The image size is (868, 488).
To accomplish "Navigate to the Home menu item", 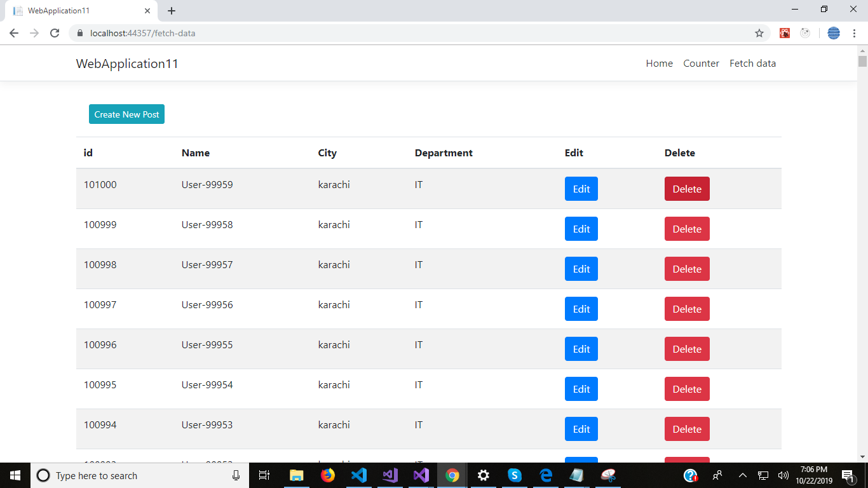I will coord(659,63).
